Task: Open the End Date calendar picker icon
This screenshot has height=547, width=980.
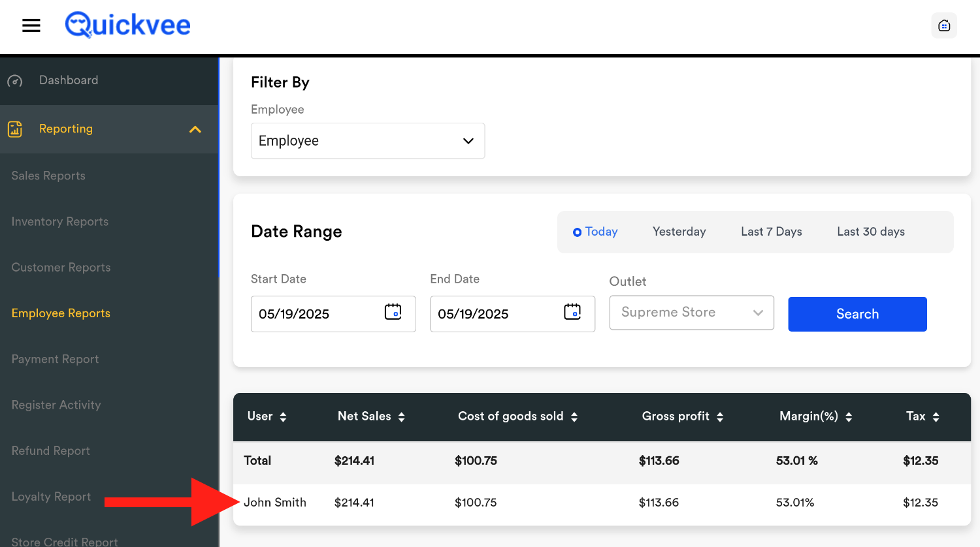Action: 572,312
